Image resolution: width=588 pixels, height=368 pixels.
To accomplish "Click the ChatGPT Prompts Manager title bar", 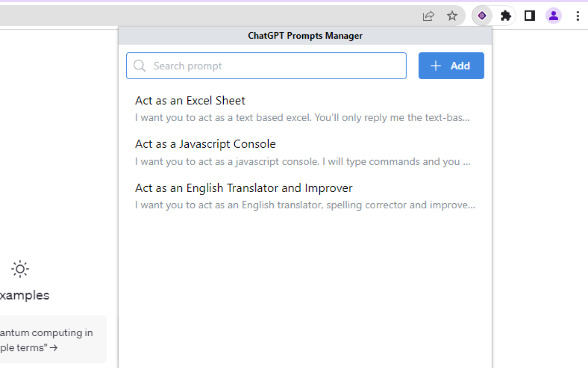I will 305,35.
